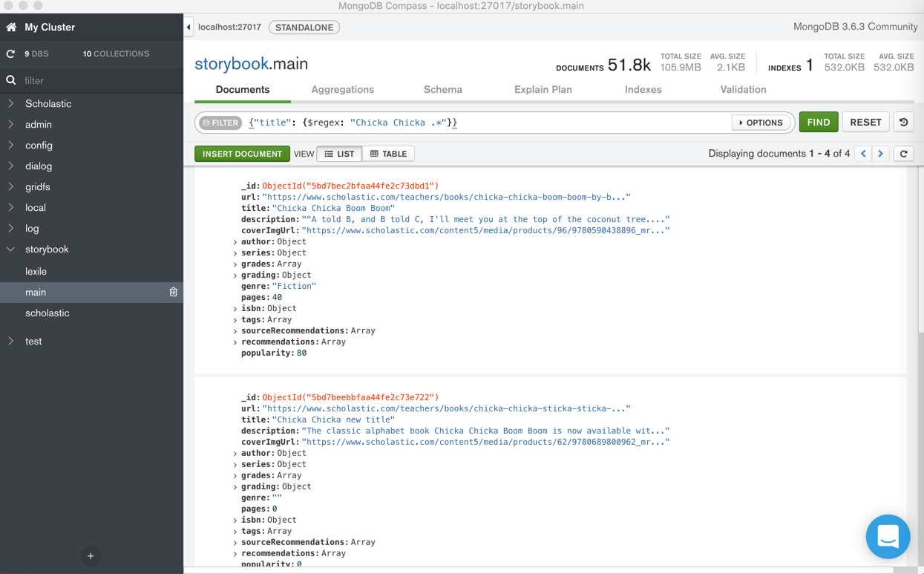924x574 pixels.
Task: Delete the main collection via trash icon
Action: pyautogui.click(x=174, y=293)
